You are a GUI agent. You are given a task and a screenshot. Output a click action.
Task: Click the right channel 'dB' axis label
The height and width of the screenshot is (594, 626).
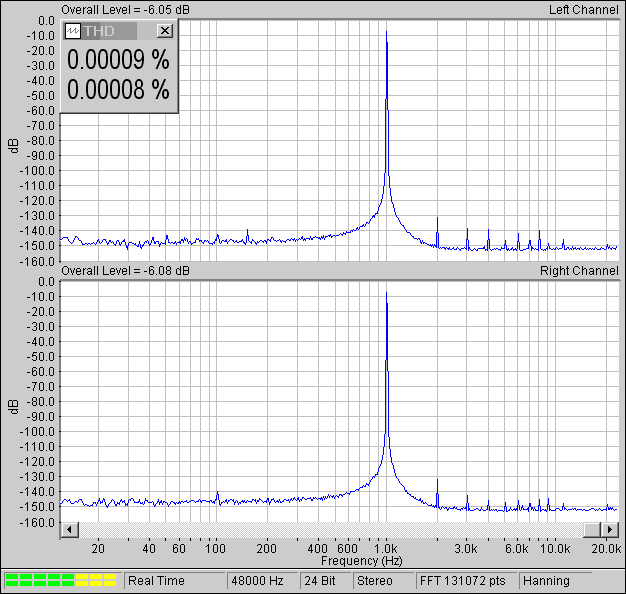click(13, 407)
